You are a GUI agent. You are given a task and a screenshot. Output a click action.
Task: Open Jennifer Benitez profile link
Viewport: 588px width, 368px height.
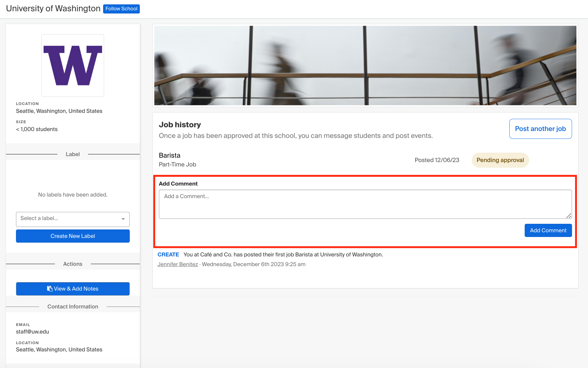click(178, 264)
